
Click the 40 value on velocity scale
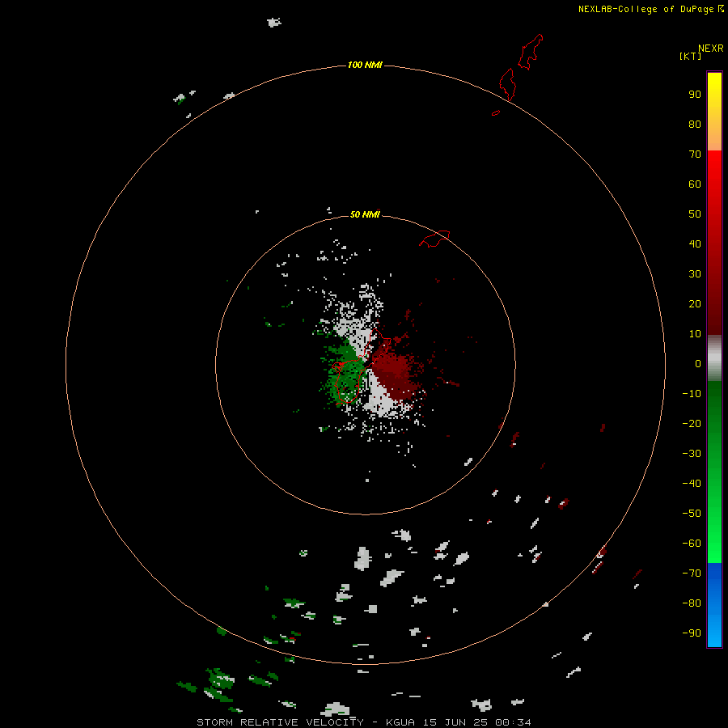695,243
